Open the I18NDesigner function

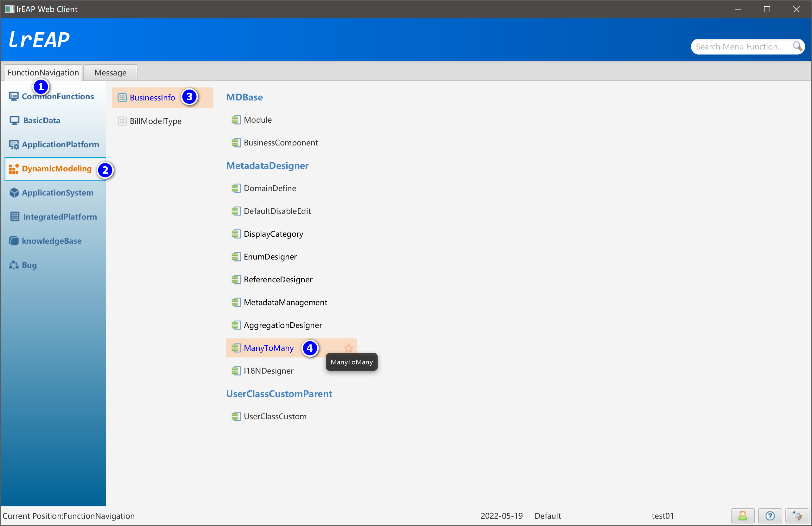click(269, 371)
